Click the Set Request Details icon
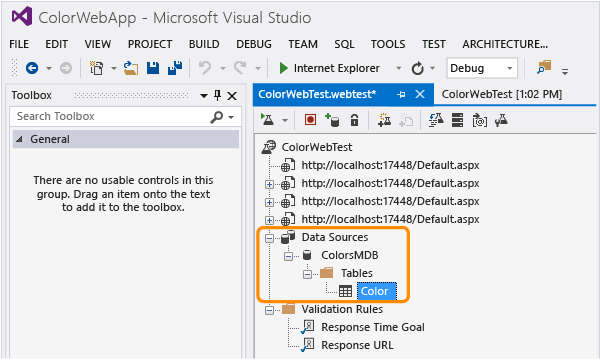Screen dimensions: 600x360 457,120
